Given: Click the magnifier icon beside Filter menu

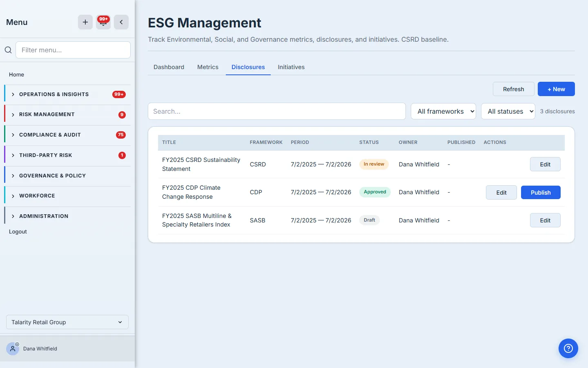Looking at the screenshot, I should (x=8, y=50).
